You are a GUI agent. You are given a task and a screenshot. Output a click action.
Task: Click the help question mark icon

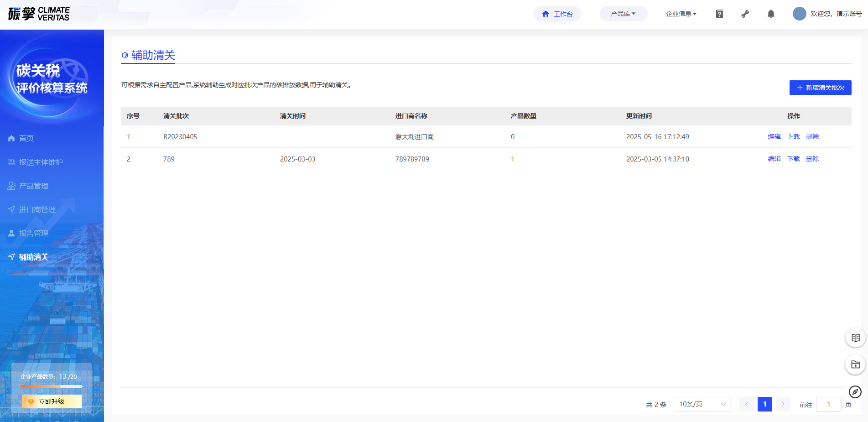click(719, 14)
